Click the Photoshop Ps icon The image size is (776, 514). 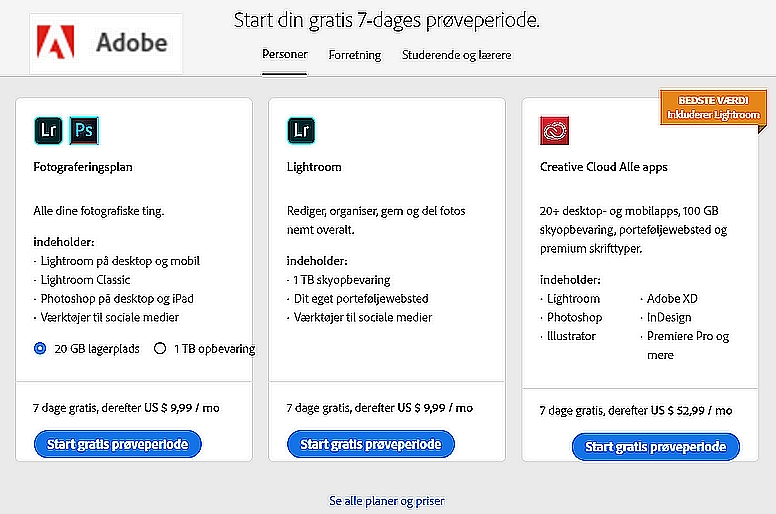click(84, 131)
